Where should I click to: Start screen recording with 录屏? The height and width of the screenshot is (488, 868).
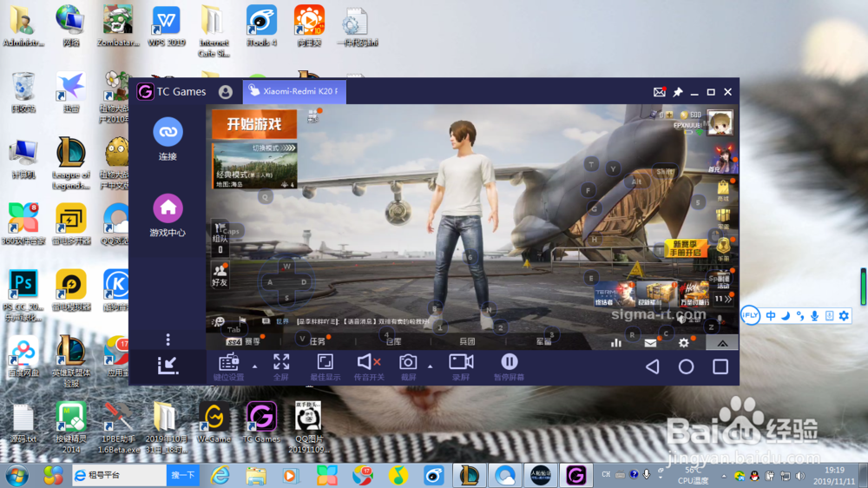click(461, 366)
